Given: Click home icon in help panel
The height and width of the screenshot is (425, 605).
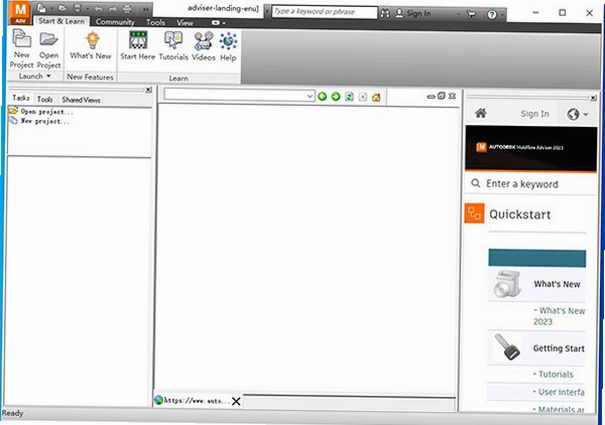Looking at the screenshot, I should click(480, 113).
